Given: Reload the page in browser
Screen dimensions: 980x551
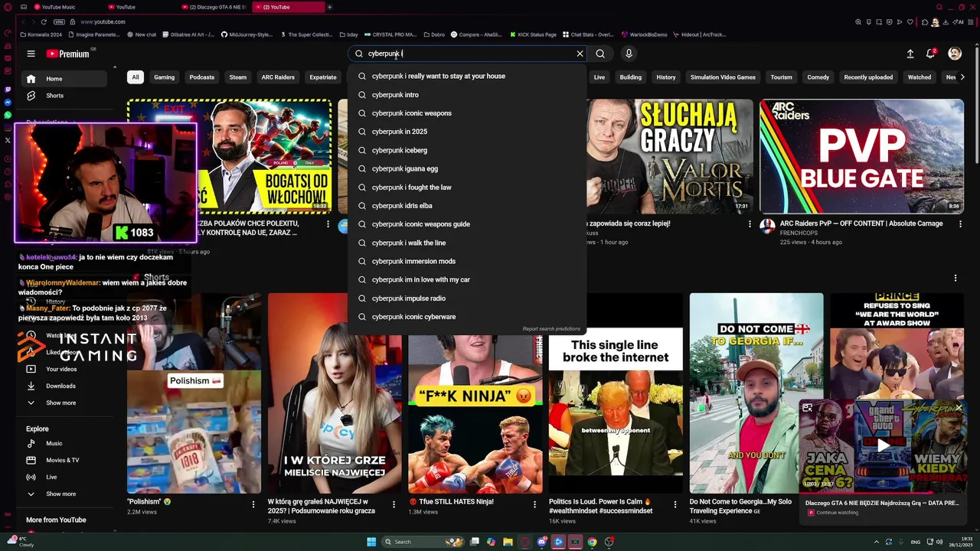Looking at the screenshot, I should (x=44, y=21).
